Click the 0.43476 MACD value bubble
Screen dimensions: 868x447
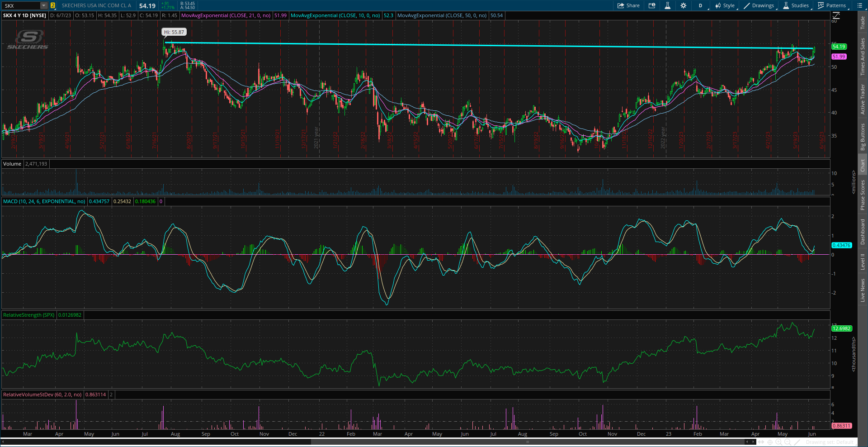click(842, 245)
